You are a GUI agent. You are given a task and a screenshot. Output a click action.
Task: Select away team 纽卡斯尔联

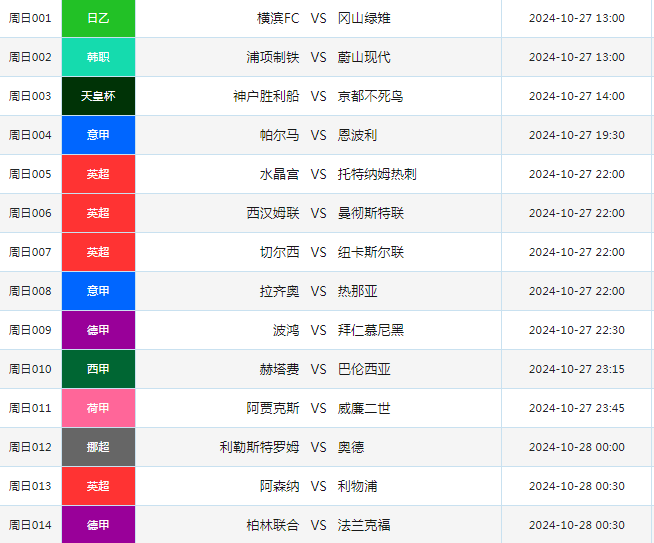coord(371,252)
